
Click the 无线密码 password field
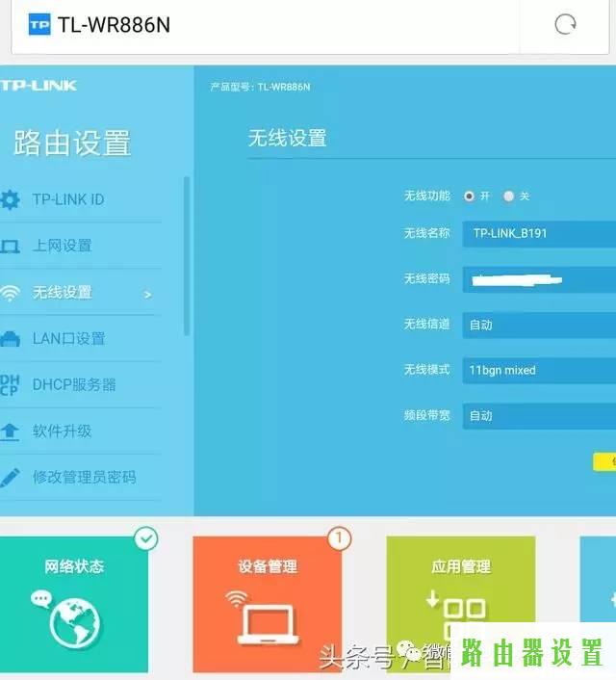click(x=539, y=279)
